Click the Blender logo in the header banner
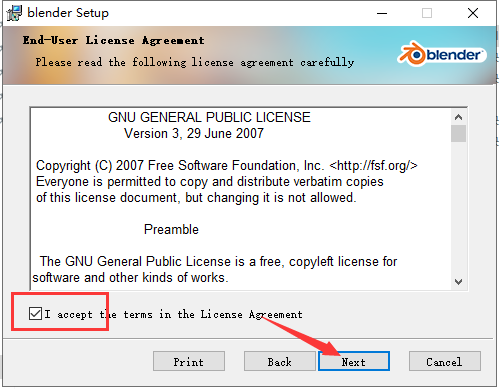Viewport: 499px width, 389px height. pyautogui.click(x=442, y=54)
